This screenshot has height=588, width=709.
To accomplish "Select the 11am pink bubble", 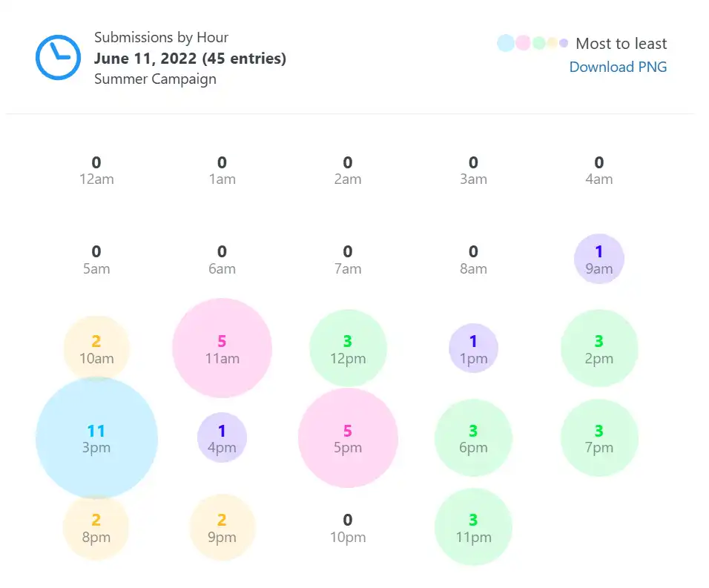I will pyautogui.click(x=222, y=348).
